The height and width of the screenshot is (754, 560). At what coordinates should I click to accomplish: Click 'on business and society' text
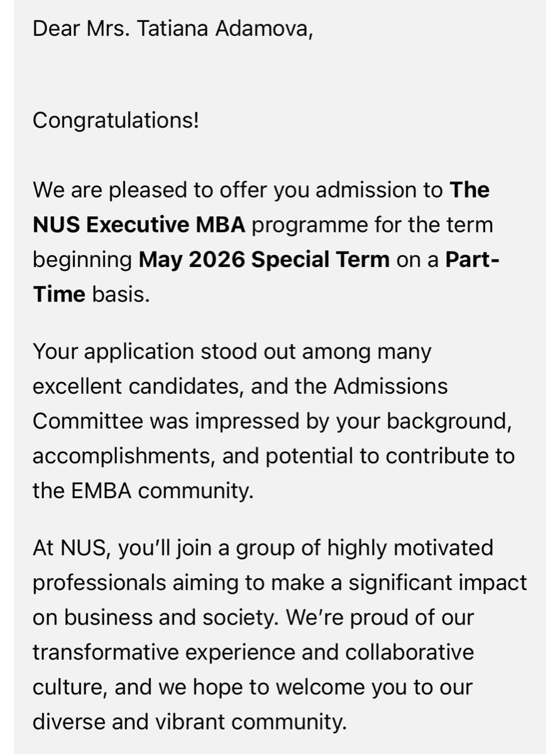(156, 618)
